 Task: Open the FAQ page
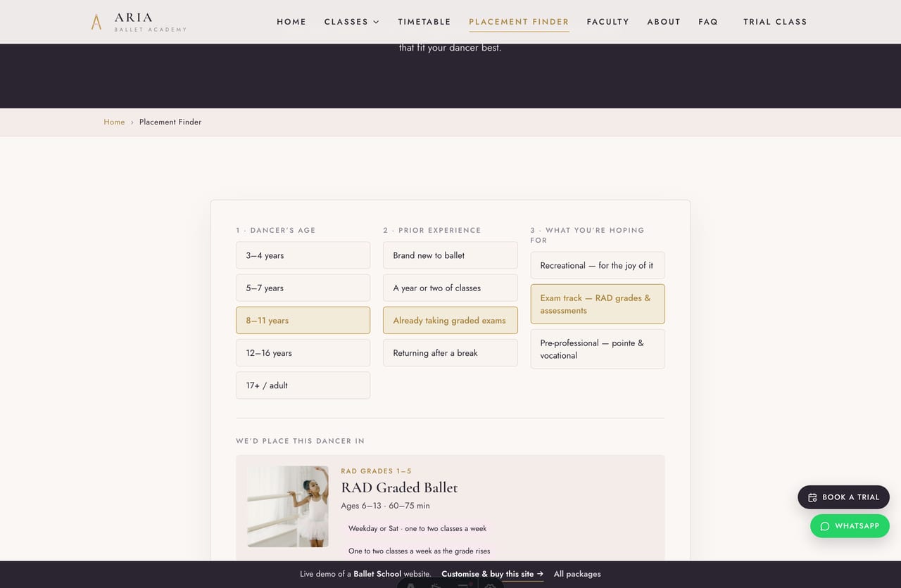[708, 22]
